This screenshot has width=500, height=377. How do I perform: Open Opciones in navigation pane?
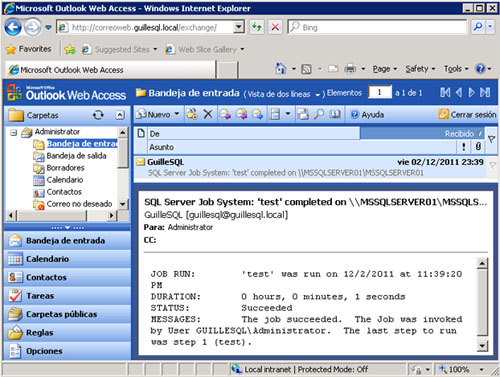(68, 351)
